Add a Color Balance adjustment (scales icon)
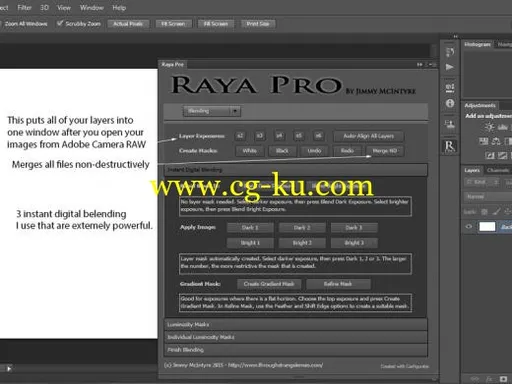This screenshot has width=512, height=384. pos(496,141)
